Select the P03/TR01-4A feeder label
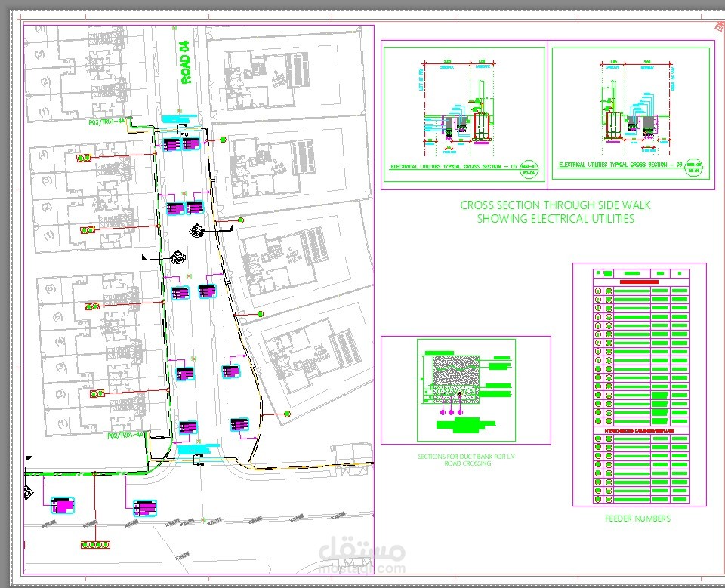 tap(106, 122)
